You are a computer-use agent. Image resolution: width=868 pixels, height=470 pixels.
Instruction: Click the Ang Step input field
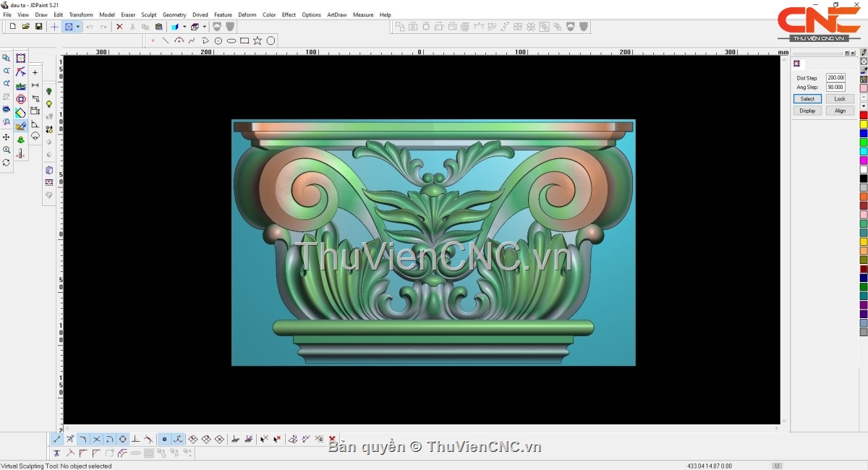pos(835,87)
